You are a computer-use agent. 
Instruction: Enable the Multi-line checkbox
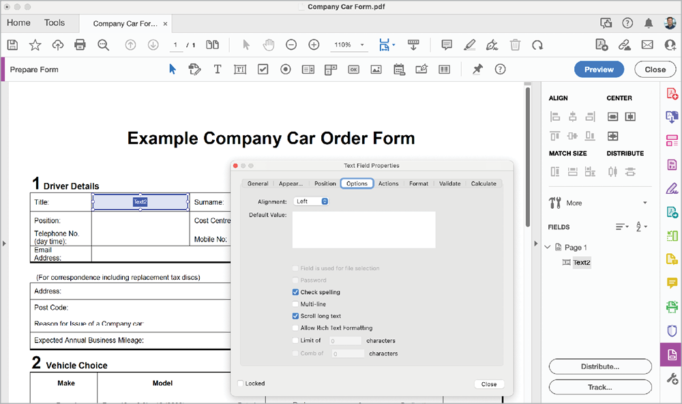pos(296,304)
